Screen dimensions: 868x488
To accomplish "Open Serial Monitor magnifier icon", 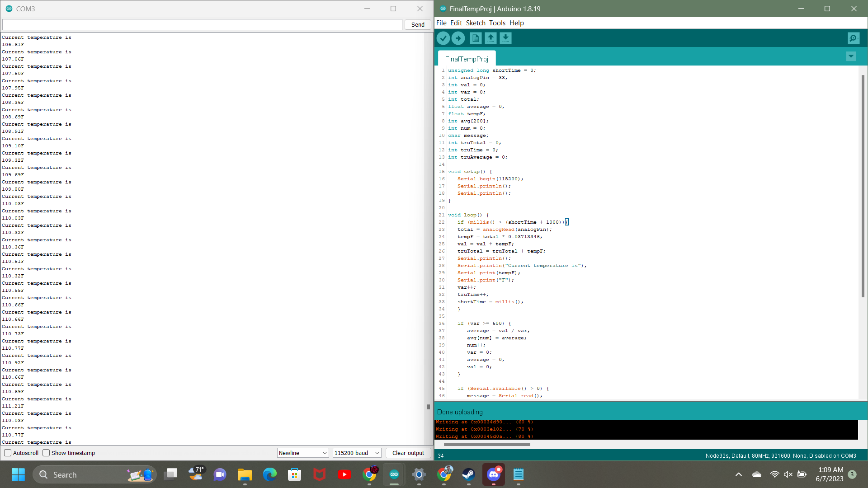I will pyautogui.click(x=853, y=38).
